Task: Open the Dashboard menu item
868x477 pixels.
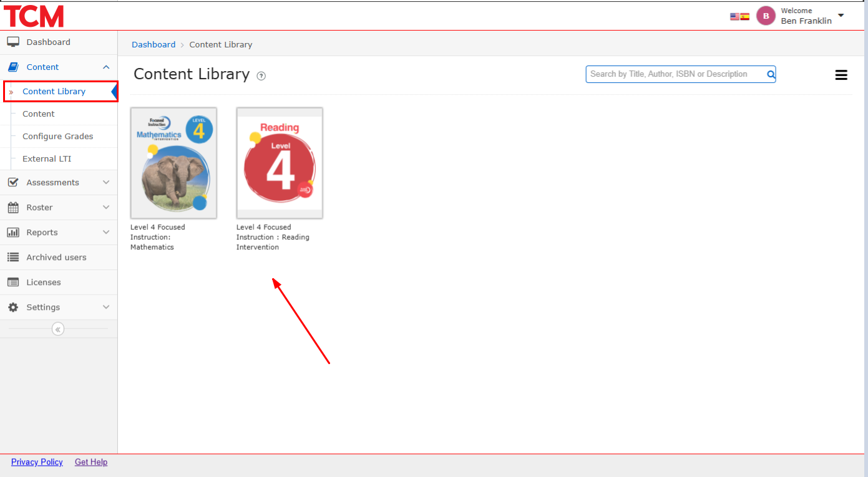Action: point(48,42)
